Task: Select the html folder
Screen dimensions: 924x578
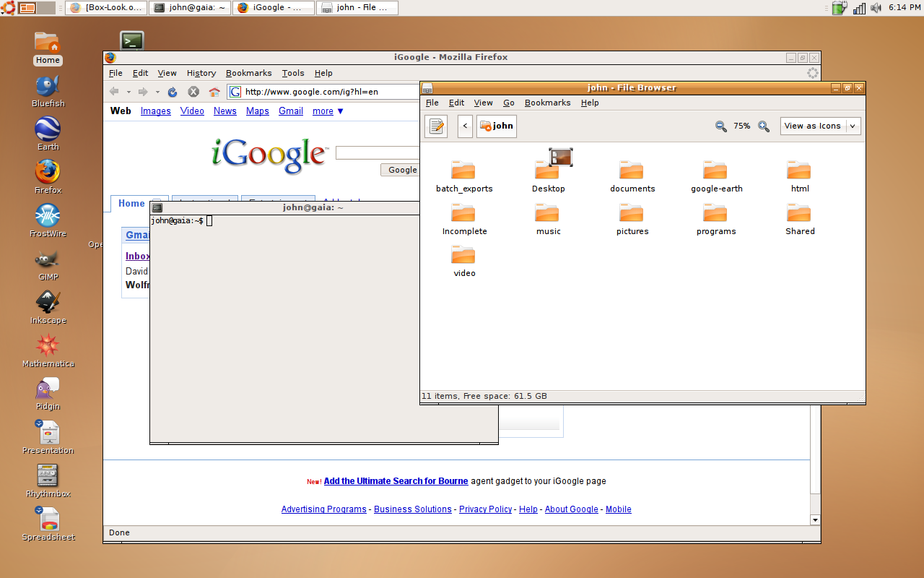Action: pyautogui.click(x=800, y=177)
